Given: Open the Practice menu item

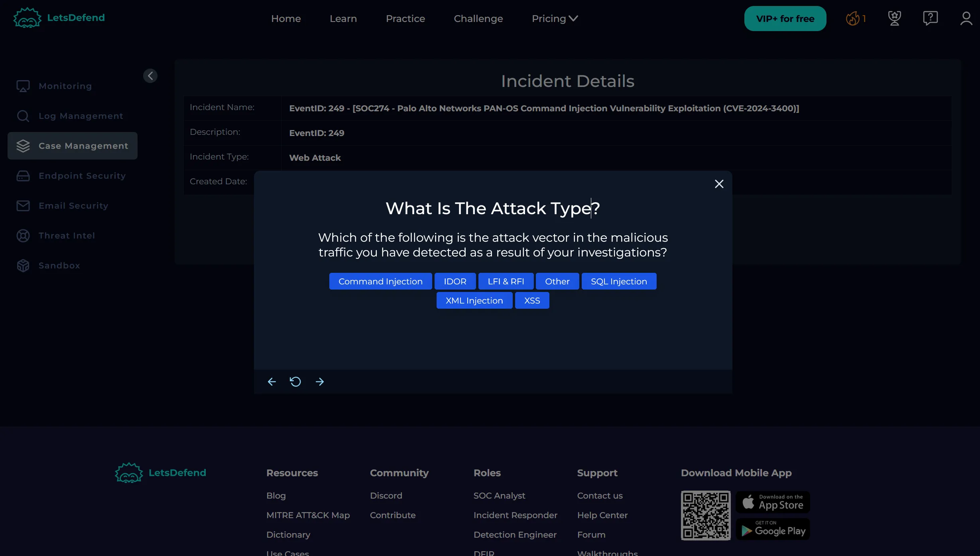Looking at the screenshot, I should click(405, 19).
